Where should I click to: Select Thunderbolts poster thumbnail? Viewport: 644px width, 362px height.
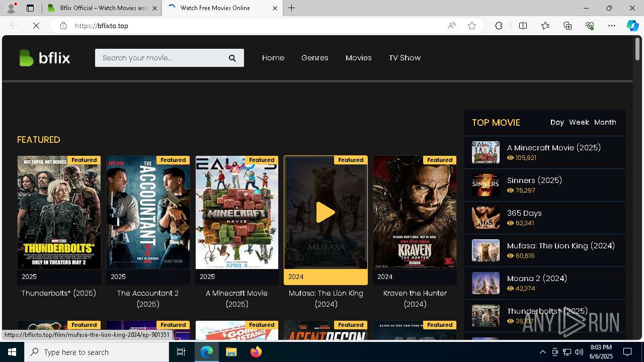click(59, 213)
